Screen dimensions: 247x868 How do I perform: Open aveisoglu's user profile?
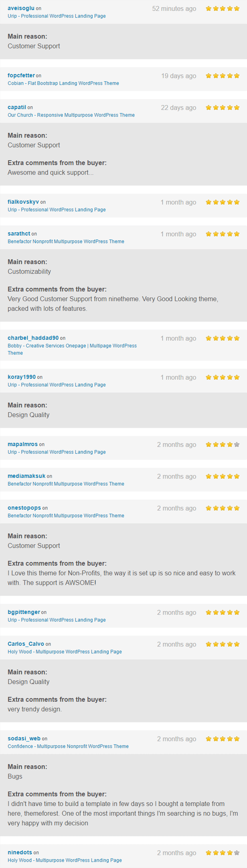[x=21, y=8]
